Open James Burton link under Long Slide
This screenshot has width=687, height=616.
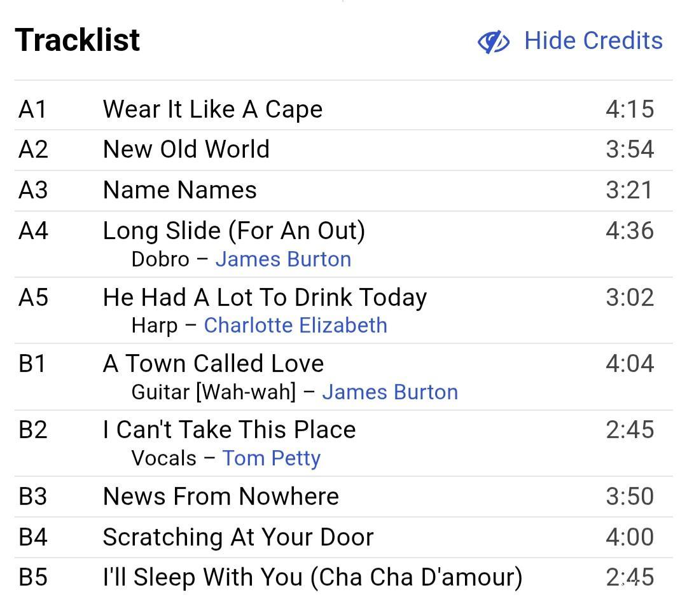tap(283, 259)
